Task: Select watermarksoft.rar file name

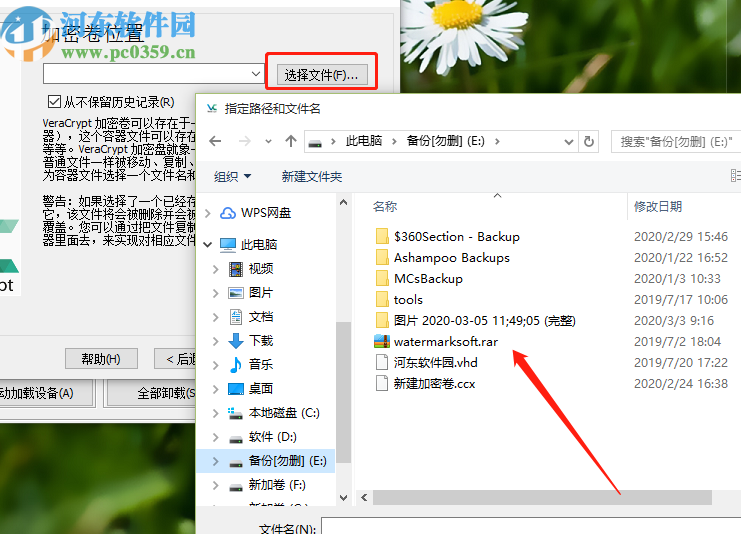Action: 446,342
